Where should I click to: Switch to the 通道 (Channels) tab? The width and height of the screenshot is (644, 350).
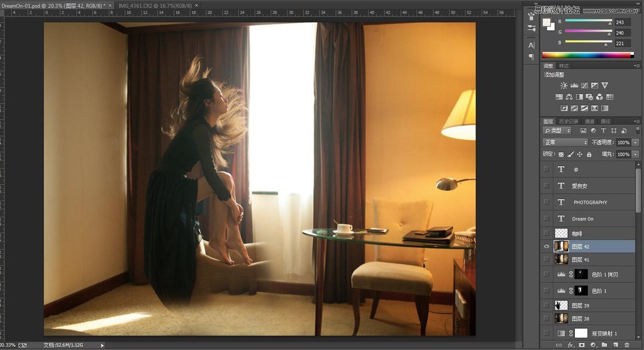(x=590, y=121)
